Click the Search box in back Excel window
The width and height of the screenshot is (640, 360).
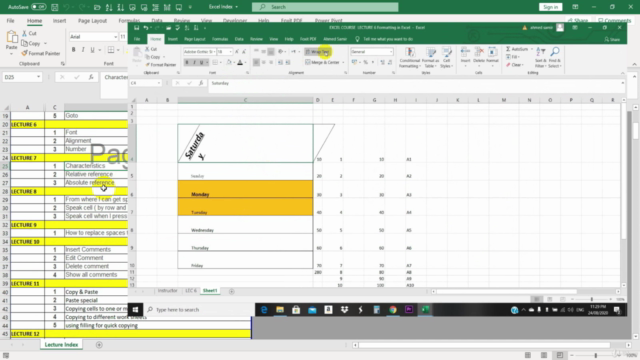point(325,7)
